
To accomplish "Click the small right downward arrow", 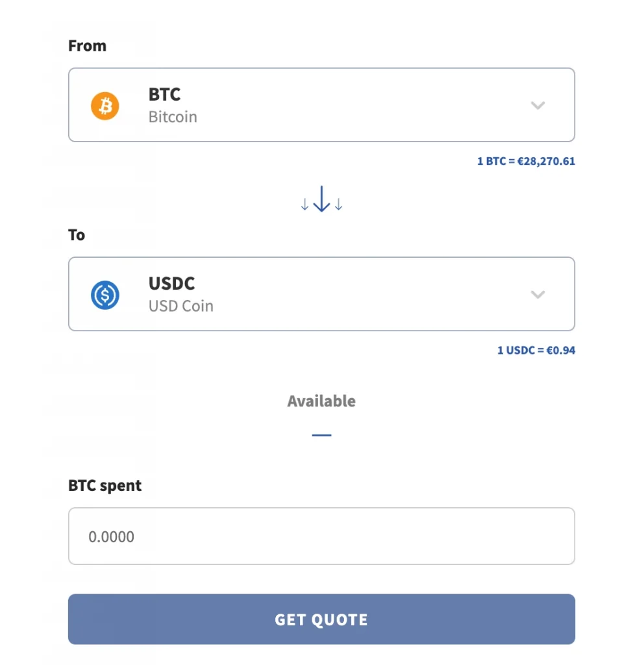I will coord(338,205).
